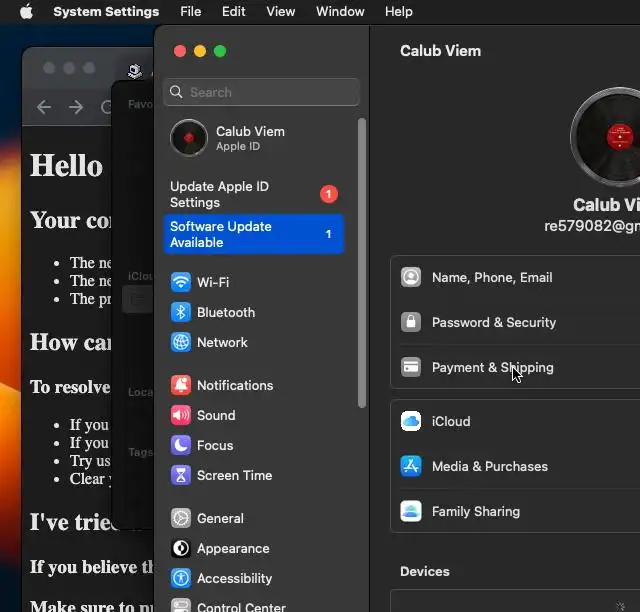Screen dimensions: 640x612
Task: Minimize the System Settings window
Action: pos(200,51)
